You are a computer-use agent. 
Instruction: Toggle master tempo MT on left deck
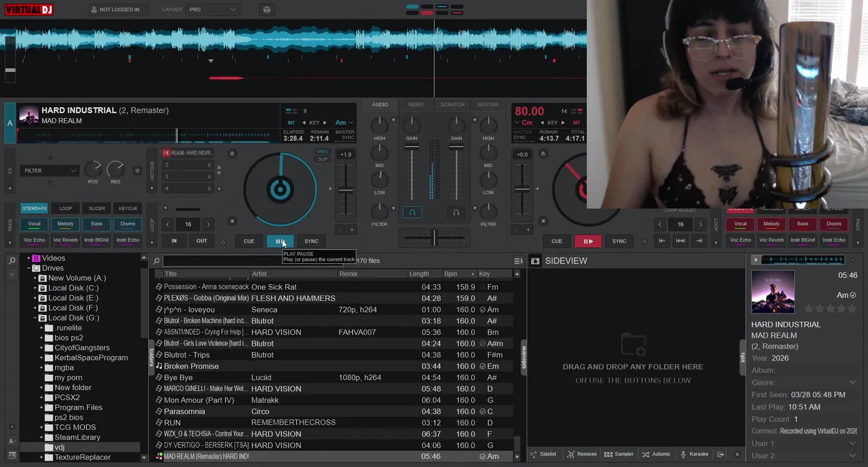tap(291, 123)
